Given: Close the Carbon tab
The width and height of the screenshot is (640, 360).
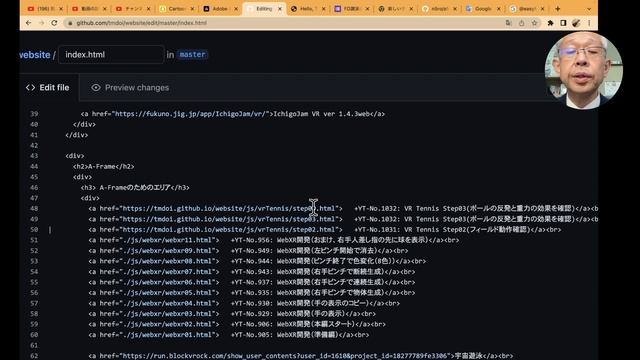Looking at the screenshot, I should pyautogui.click(x=192, y=9).
